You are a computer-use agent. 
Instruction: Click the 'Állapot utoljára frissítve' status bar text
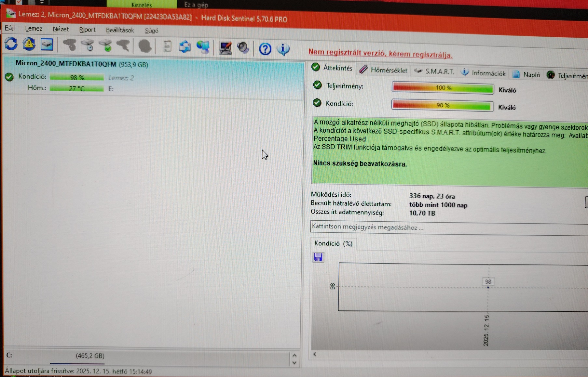(78, 371)
